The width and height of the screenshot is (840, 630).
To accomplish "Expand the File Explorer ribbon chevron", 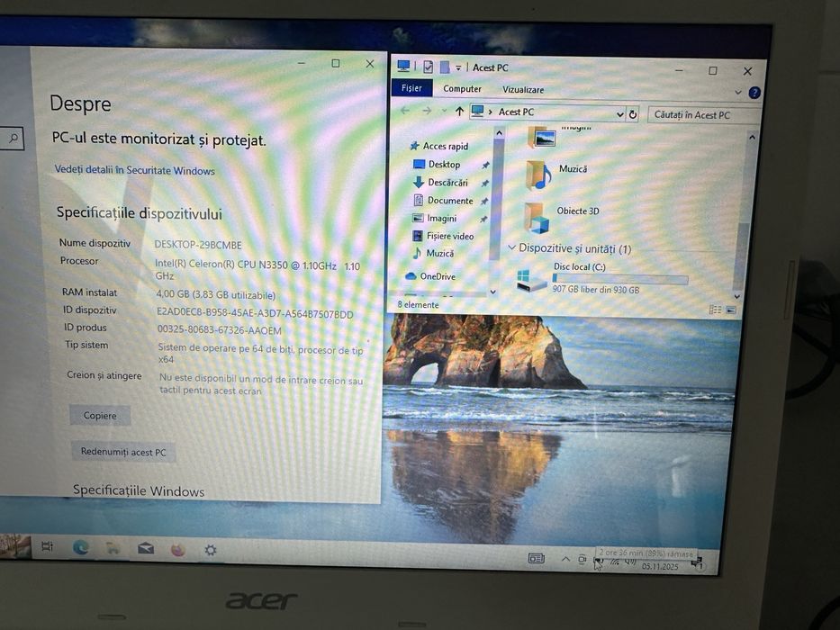I will [x=737, y=92].
